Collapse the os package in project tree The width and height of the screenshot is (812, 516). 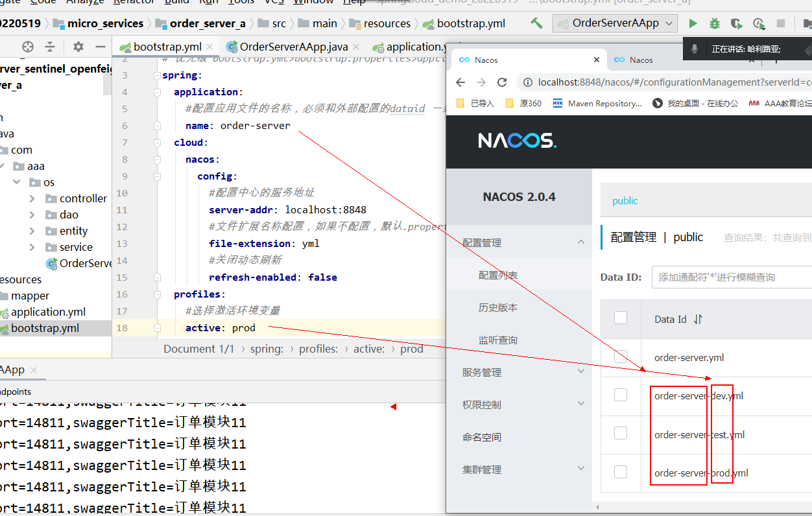[16, 182]
